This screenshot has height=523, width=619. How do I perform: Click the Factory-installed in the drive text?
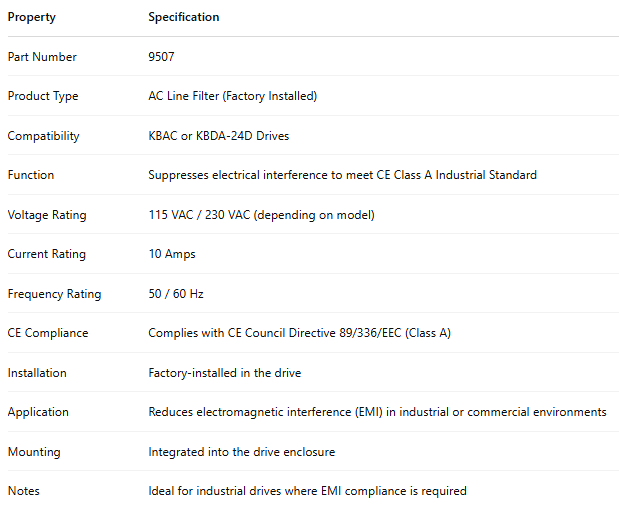pos(224,373)
